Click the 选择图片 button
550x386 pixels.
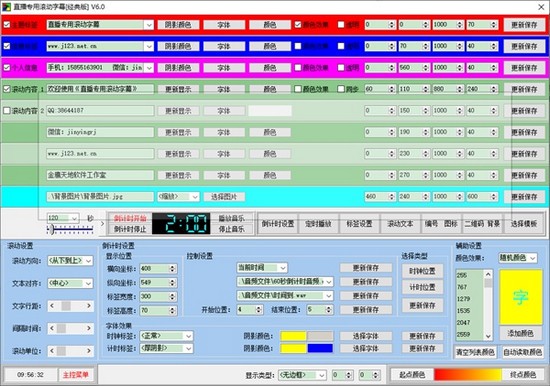point(224,197)
